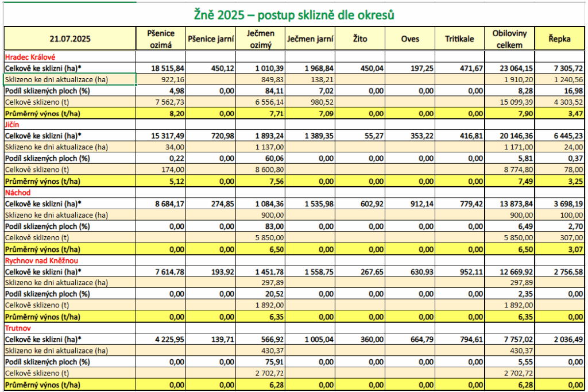Select the "Pšenice ozimá" column header
Viewport: 588px width, 392px height.
click(x=160, y=39)
